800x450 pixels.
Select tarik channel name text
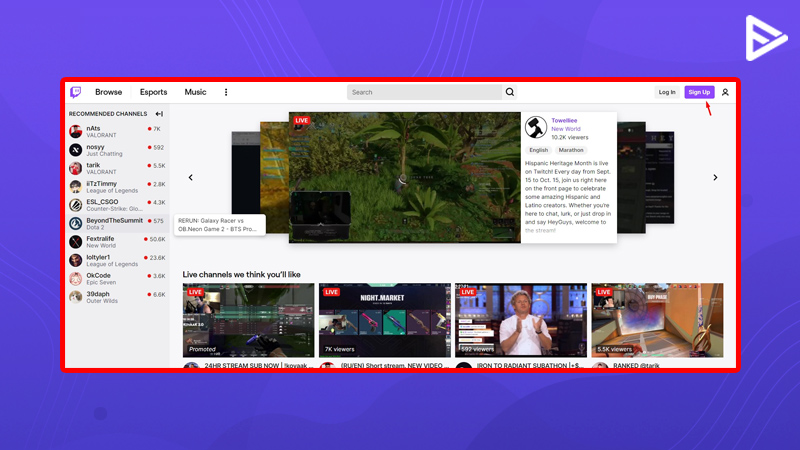[x=93, y=165]
